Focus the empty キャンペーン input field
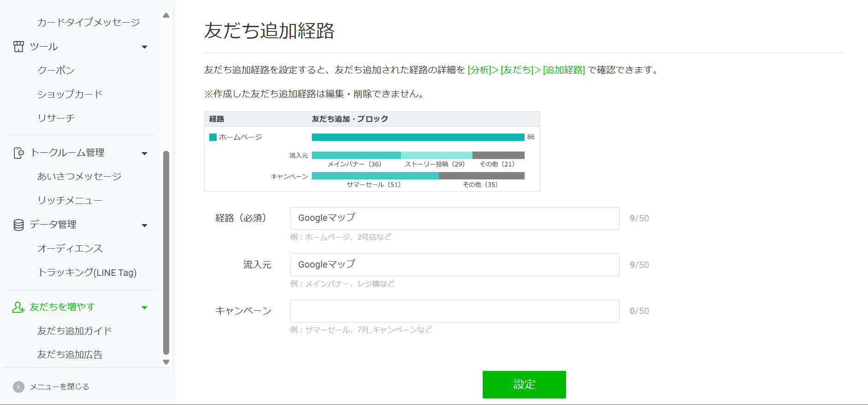This screenshot has width=868, height=405. (x=455, y=311)
